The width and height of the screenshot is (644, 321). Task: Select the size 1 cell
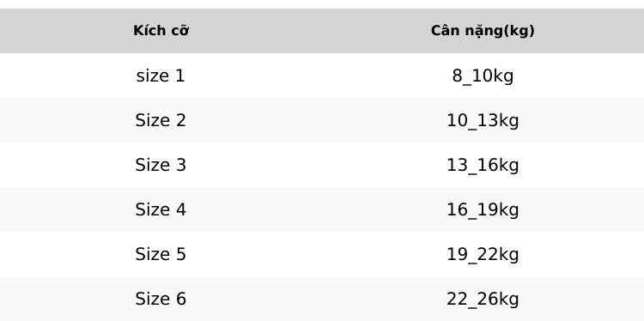(161, 76)
